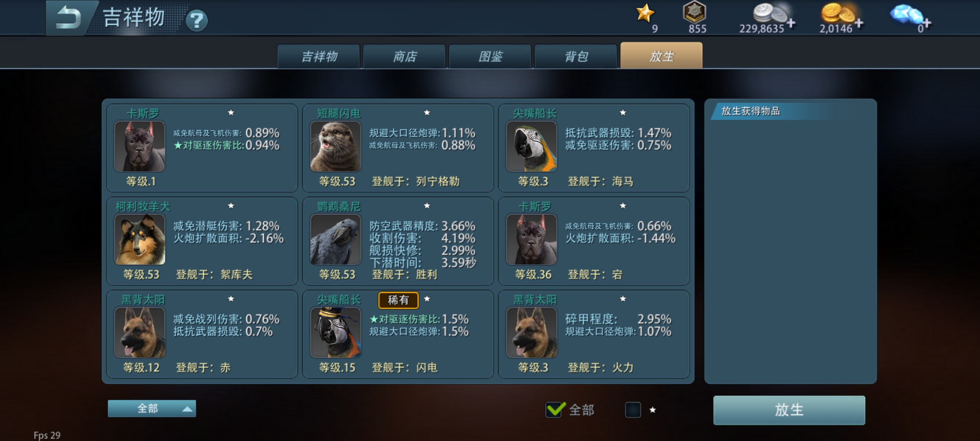980x441 pixels.
Task: Open the 背包 tab
Action: pyautogui.click(x=576, y=56)
